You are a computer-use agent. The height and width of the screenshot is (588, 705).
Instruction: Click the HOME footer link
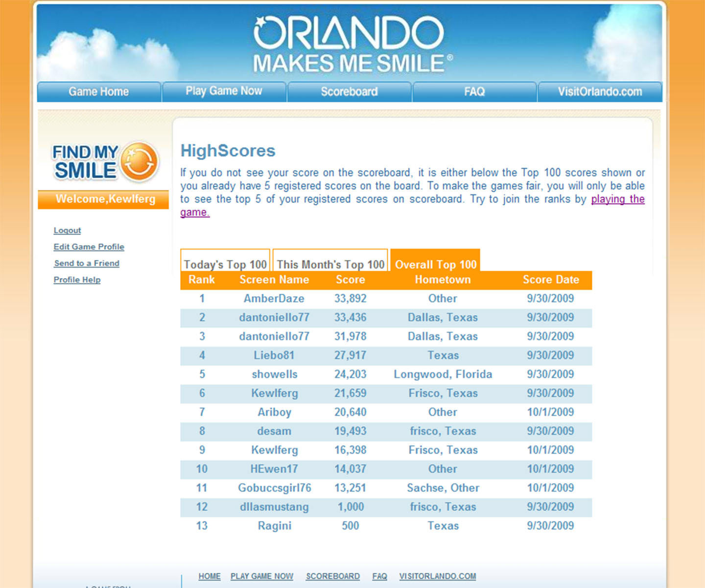tap(210, 576)
